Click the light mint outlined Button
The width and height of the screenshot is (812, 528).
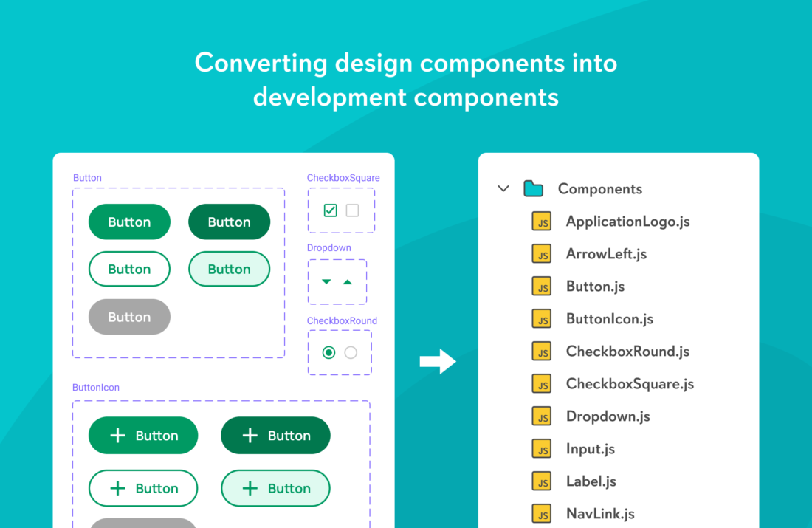(230, 269)
